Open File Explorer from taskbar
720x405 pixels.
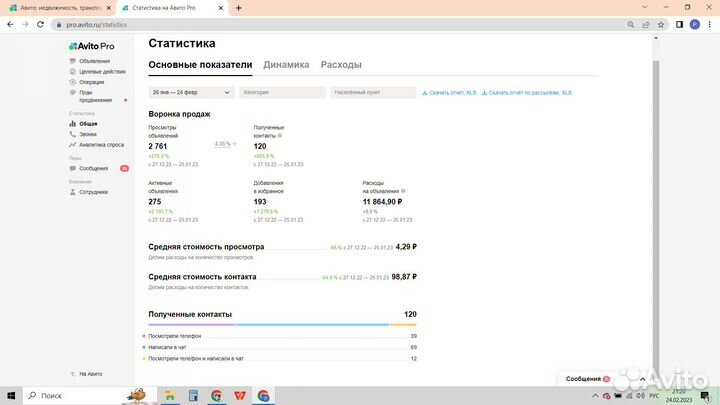170,395
